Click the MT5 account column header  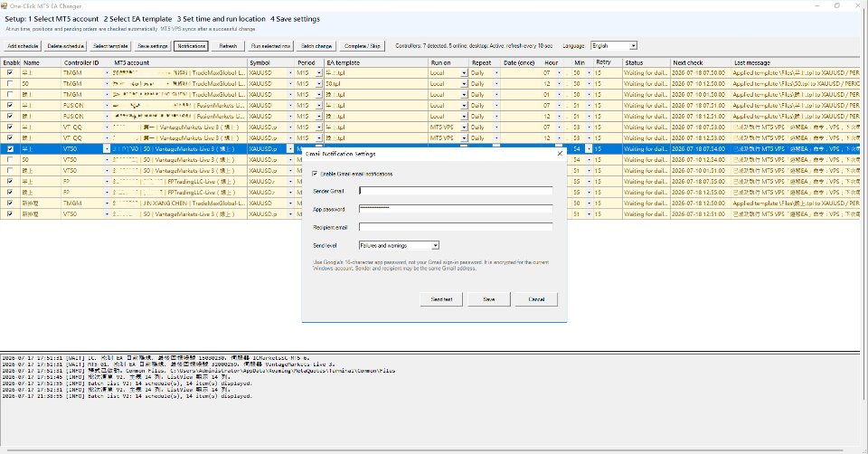click(x=179, y=62)
